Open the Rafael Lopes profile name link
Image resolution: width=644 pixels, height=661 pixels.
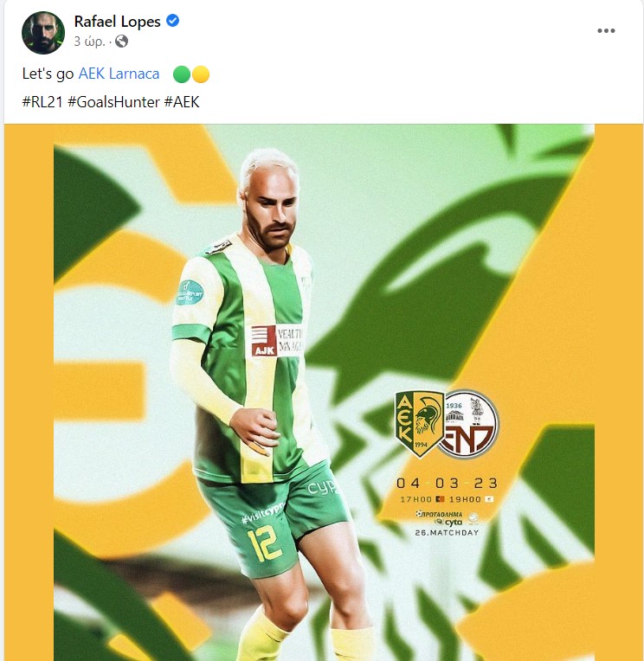tap(117, 22)
